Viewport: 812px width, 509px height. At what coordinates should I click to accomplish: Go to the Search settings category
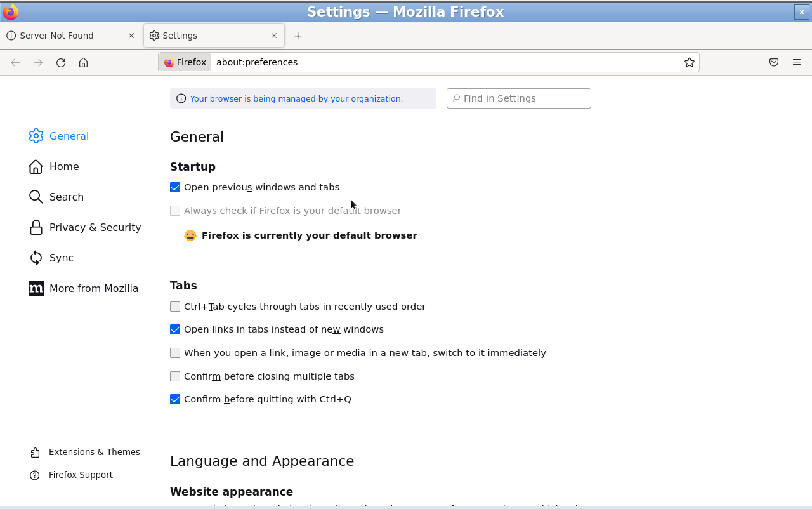(66, 197)
